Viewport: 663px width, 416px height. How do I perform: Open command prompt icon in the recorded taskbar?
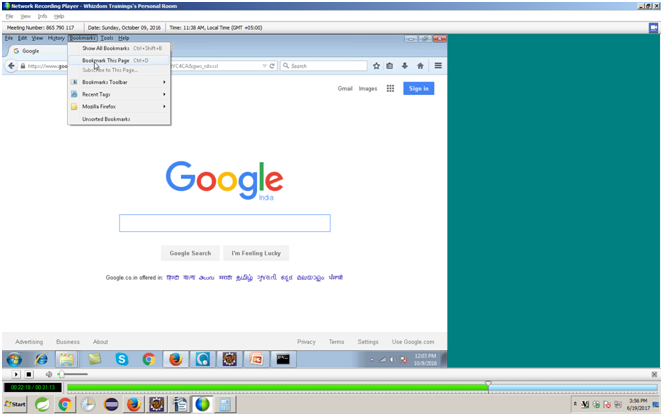[x=283, y=359]
